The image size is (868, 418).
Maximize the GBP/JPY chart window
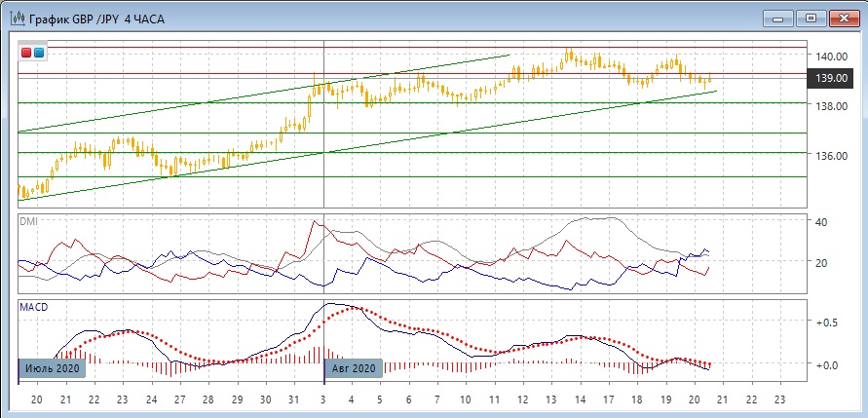click(x=809, y=17)
